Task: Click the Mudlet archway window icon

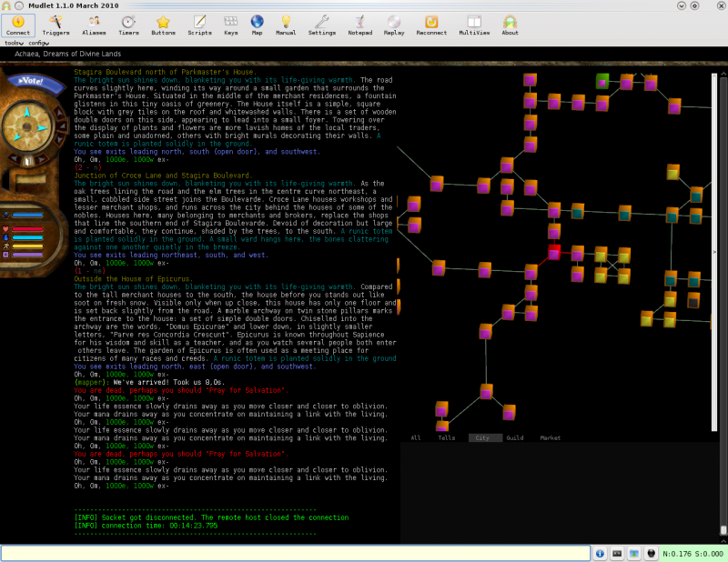Action: coord(6,5)
